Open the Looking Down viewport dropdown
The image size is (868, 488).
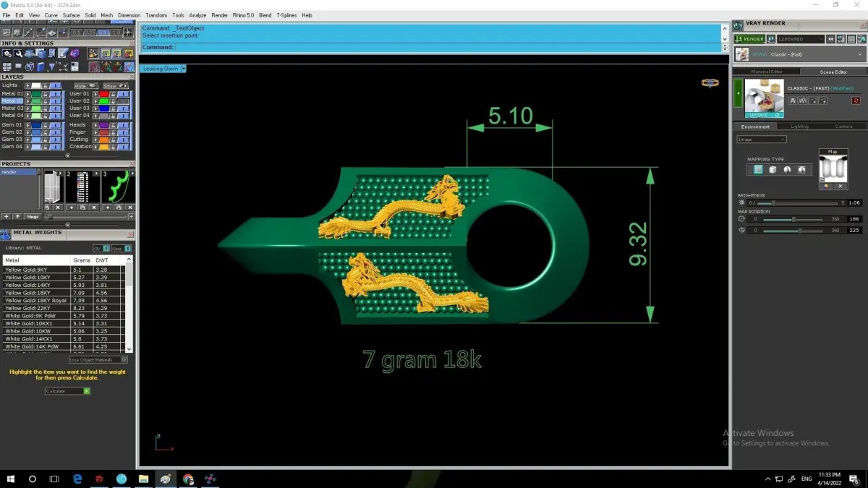(x=184, y=69)
